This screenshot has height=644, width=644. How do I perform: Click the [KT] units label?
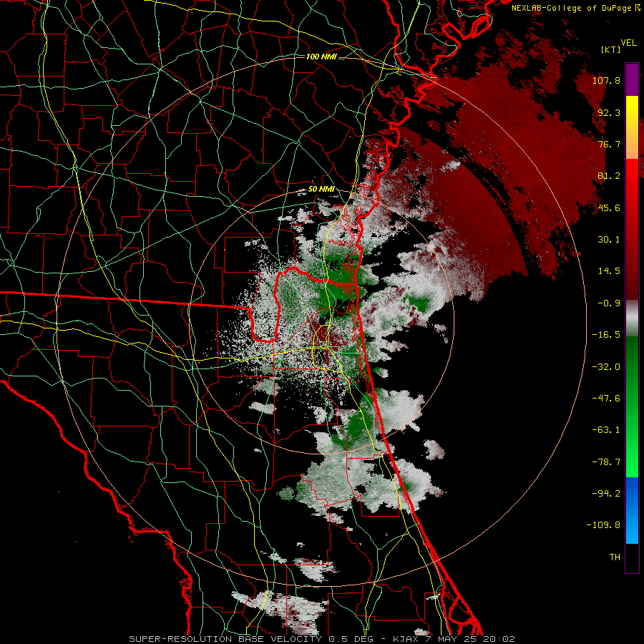(x=610, y=49)
